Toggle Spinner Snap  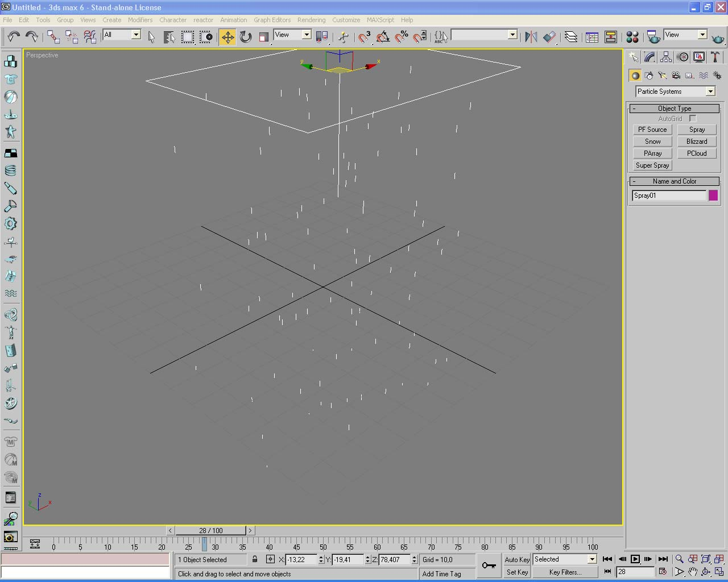coord(420,37)
